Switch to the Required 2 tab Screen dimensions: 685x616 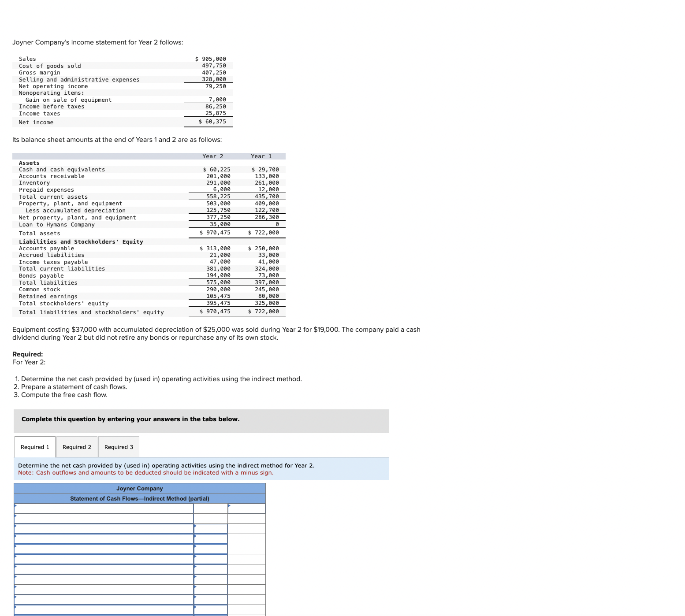tap(77, 446)
